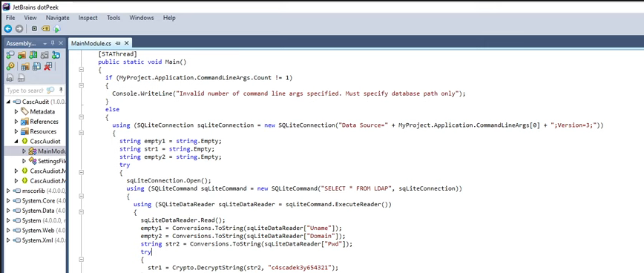
Task: Expand the Metadata tree node
Action: pyautogui.click(x=16, y=112)
